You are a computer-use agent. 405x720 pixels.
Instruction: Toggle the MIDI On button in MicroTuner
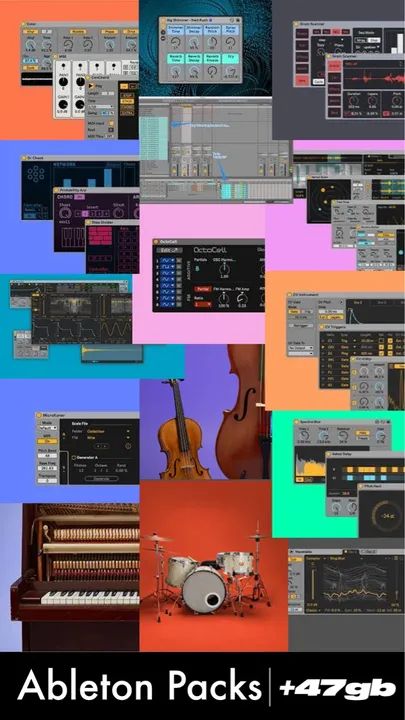[x=47, y=441]
